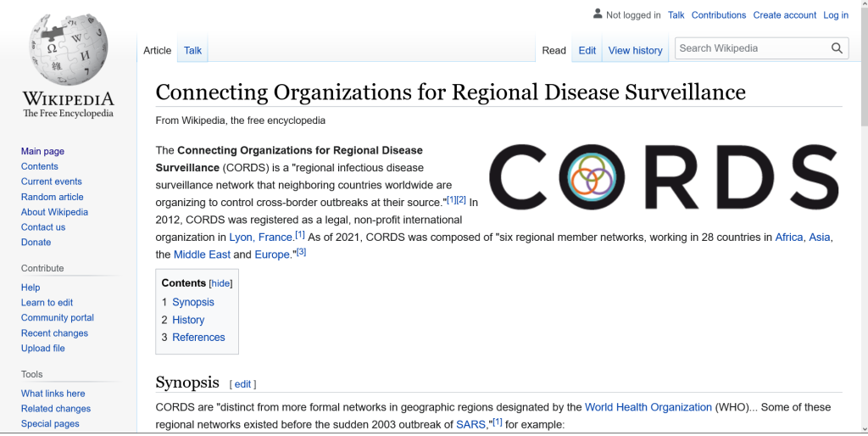Select the Read tab

tap(554, 50)
